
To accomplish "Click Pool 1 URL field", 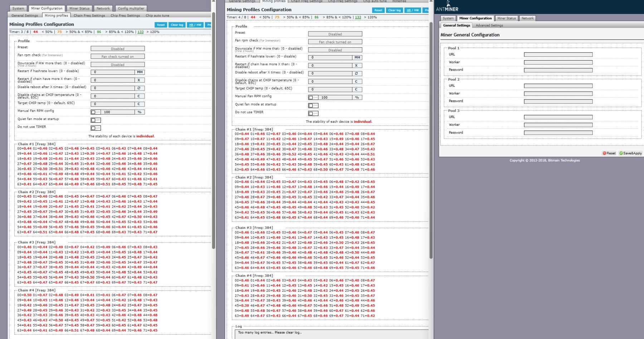I will 558,55.
